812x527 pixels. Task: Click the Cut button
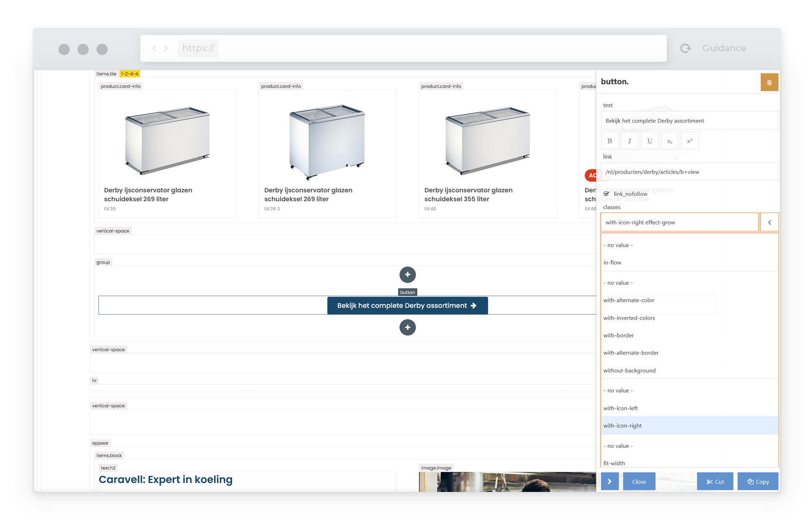click(715, 482)
